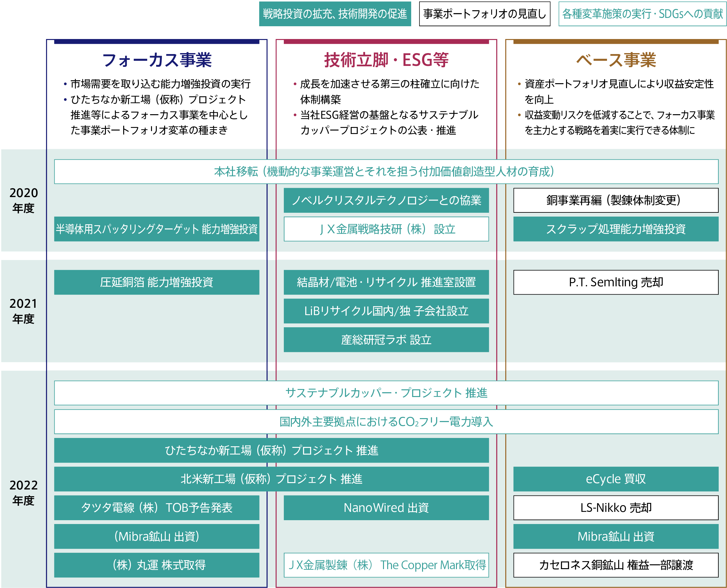
Task: Select the フォーカス事業 column heading
Action: click(157, 60)
